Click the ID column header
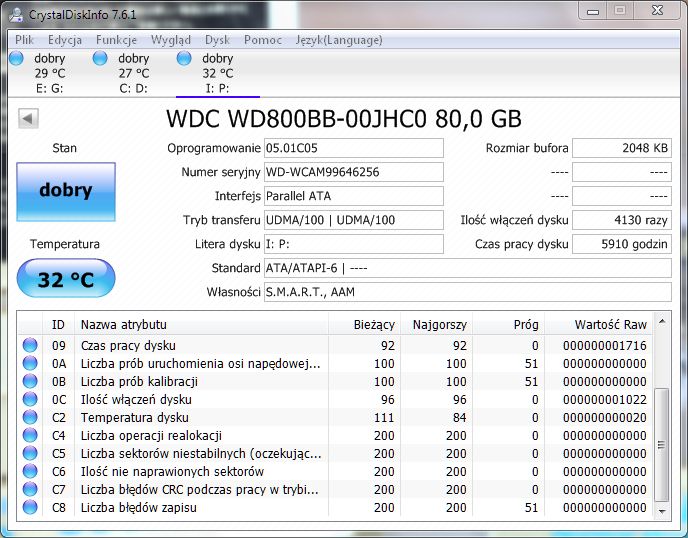This screenshot has width=688, height=538. (58, 325)
